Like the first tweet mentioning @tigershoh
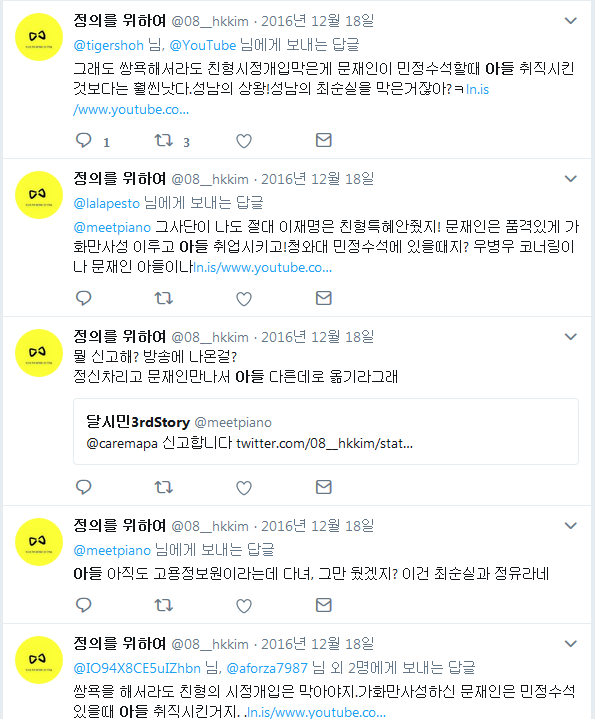The image size is (595, 719). 244,141
